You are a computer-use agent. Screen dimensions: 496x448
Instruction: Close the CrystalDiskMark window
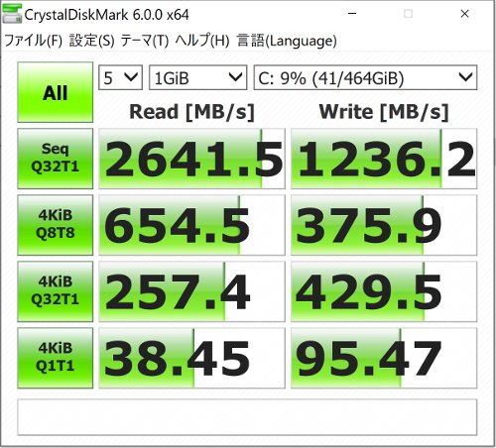(464, 14)
